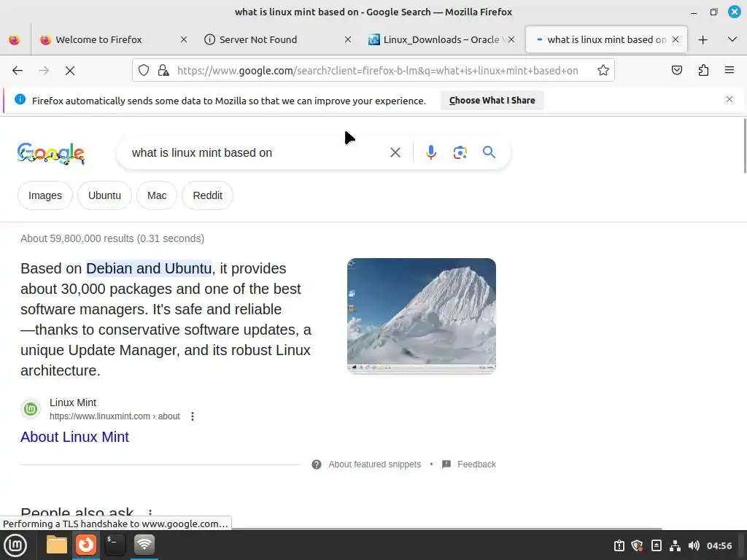Close the Welcome to Firefox tab
This screenshot has width=747, height=560.
click(x=183, y=39)
